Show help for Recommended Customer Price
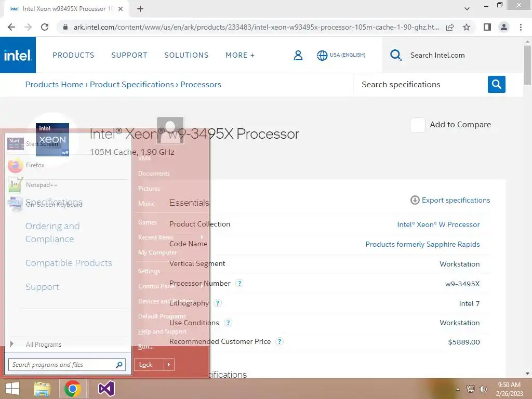Image resolution: width=532 pixels, height=399 pixels. [x=279, y=342]
